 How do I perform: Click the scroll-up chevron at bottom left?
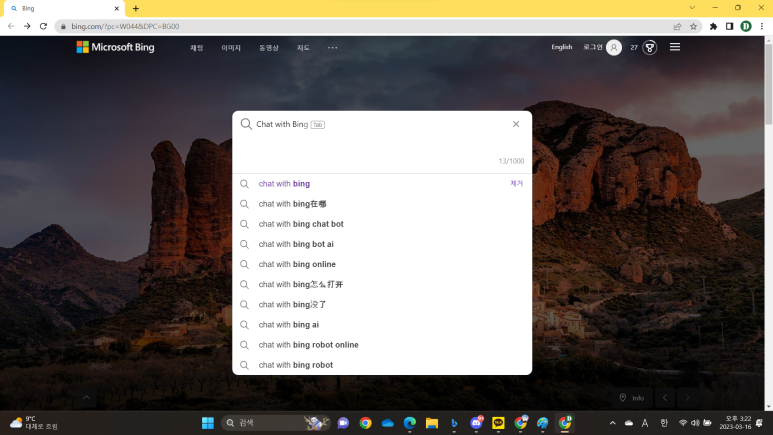coord(86,398)
